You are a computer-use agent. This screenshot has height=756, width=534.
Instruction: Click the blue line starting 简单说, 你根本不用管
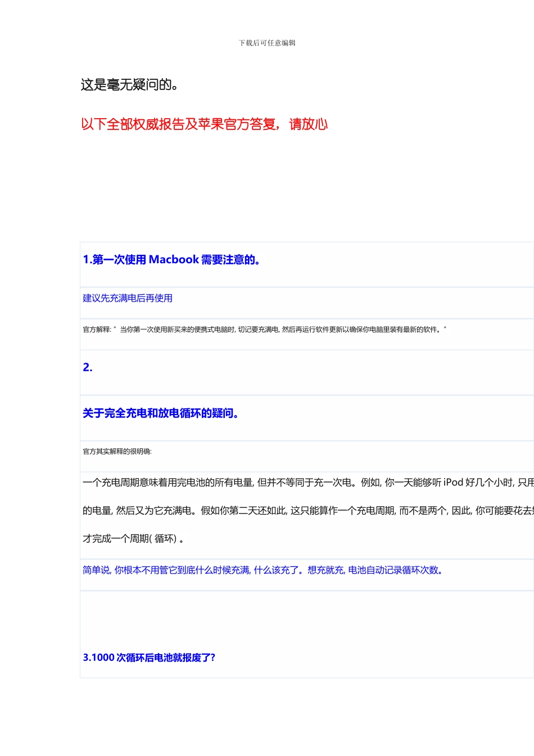264,570
